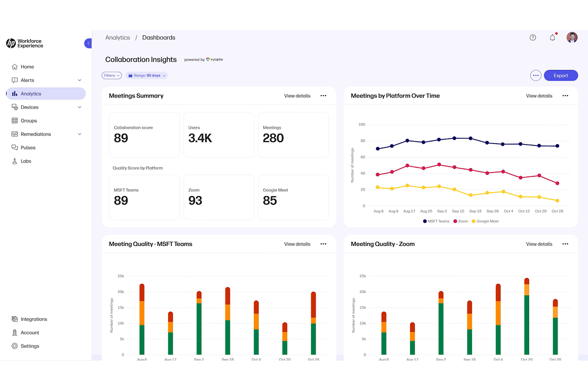
Task: Click Zoom Oct 28 point on line chart
Action: pos(557,183)
